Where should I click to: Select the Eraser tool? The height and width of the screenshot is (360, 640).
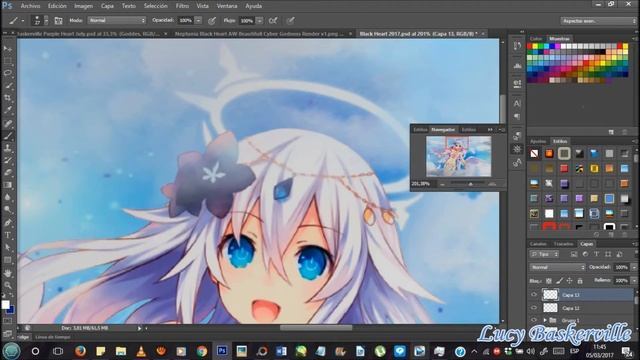pyautogui.click(x=7, y=173)
